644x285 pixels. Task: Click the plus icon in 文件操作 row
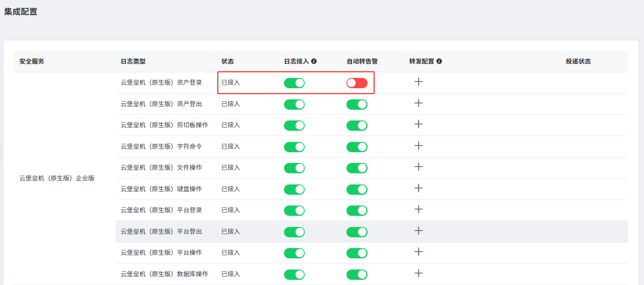coord(418,167)
